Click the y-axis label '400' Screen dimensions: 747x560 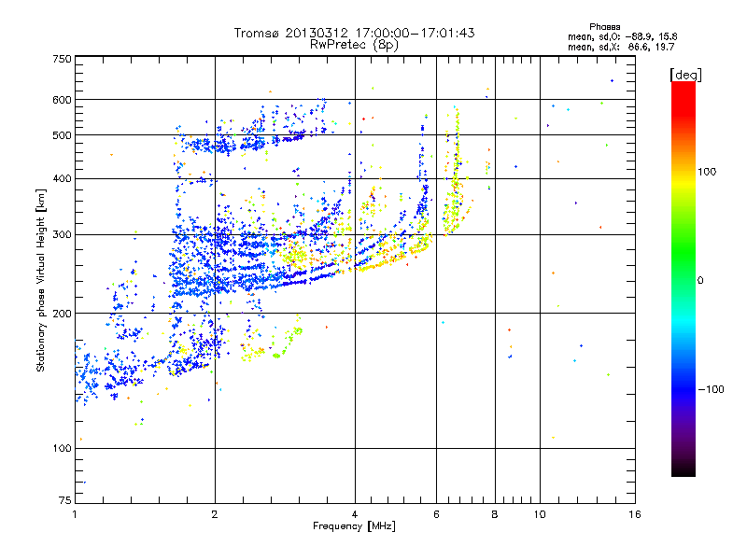[63, 179]
